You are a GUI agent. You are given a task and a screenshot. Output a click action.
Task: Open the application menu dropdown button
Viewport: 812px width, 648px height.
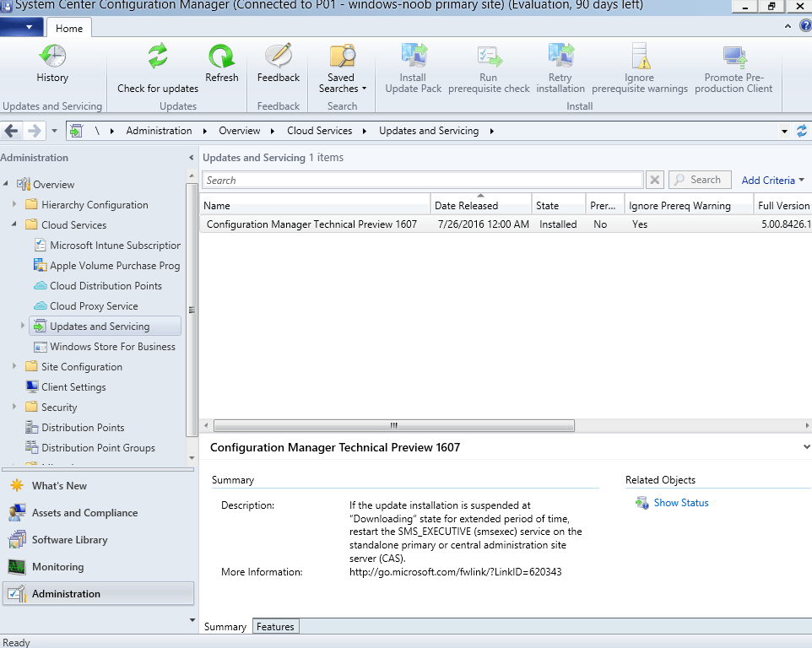[x=21, y=27]
